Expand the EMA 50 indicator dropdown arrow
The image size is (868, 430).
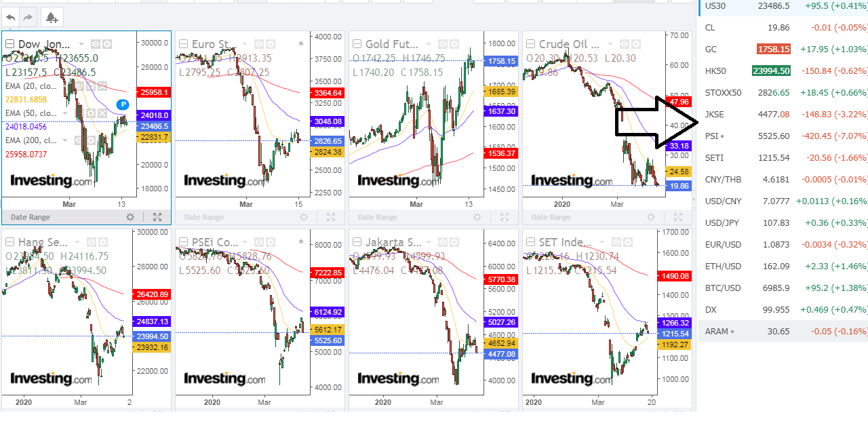tap(66, 113)
